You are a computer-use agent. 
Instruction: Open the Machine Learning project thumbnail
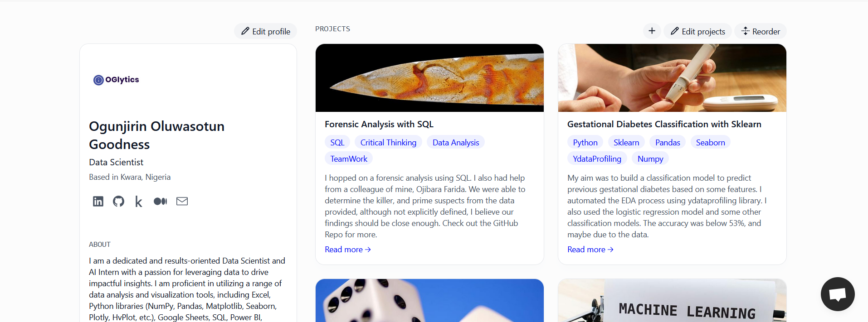tap(672, 301)
